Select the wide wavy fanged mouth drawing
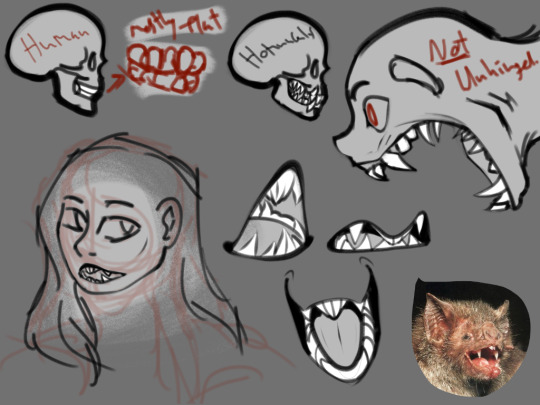The image size is (540, 405). coord(379,233)
